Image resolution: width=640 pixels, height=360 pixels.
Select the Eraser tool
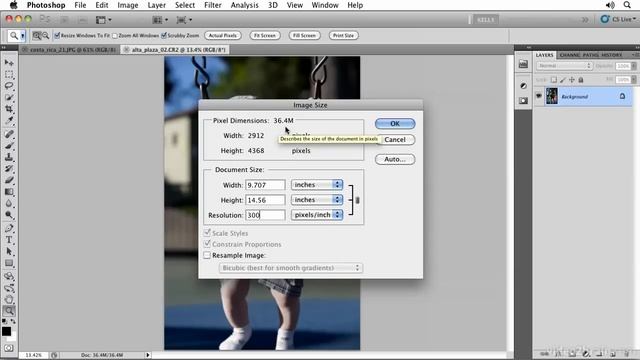(9, 180)
